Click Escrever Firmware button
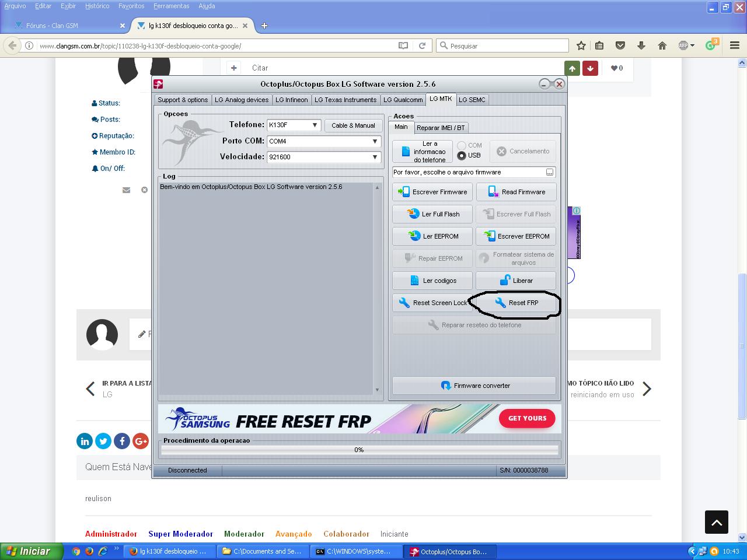 pyautogui.click(x=432, y=192)
